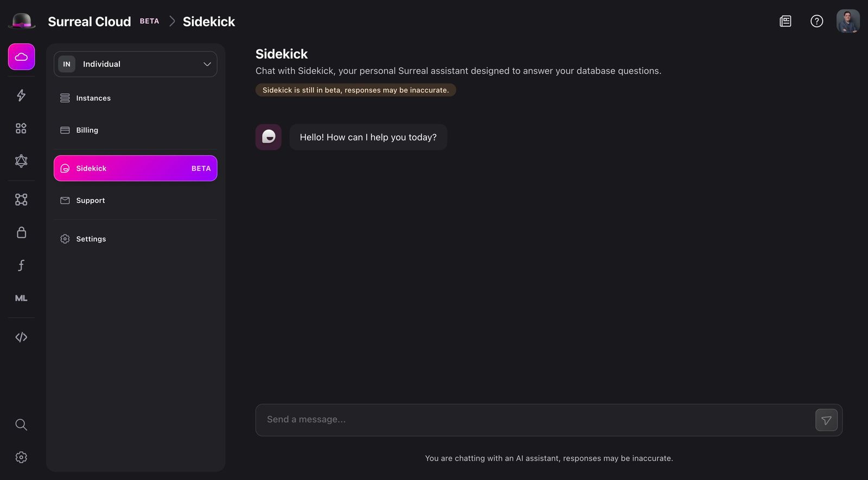868x480 pixels.
Task: Click the Surreal Cloud bowler hat logo
Action: [x=22, y=21]
